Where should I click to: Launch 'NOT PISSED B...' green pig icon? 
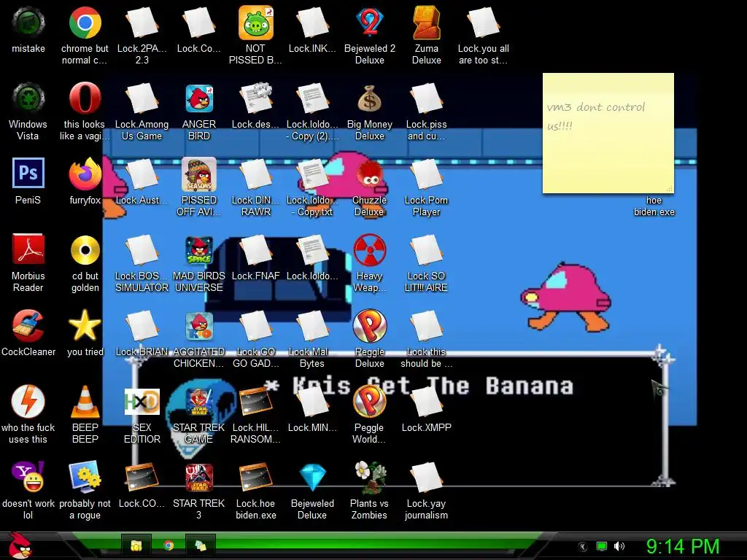(x=256, y=23)
